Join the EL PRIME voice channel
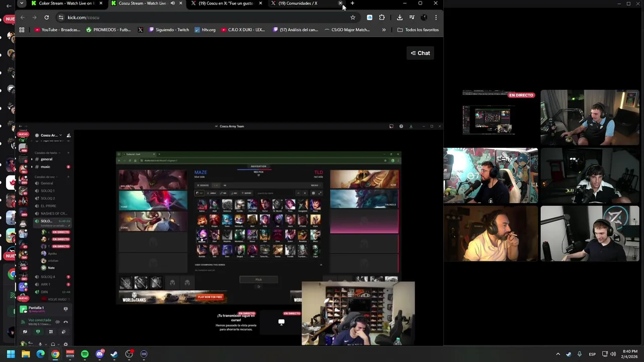Viewport: 644px width, 362px height. 48,206
